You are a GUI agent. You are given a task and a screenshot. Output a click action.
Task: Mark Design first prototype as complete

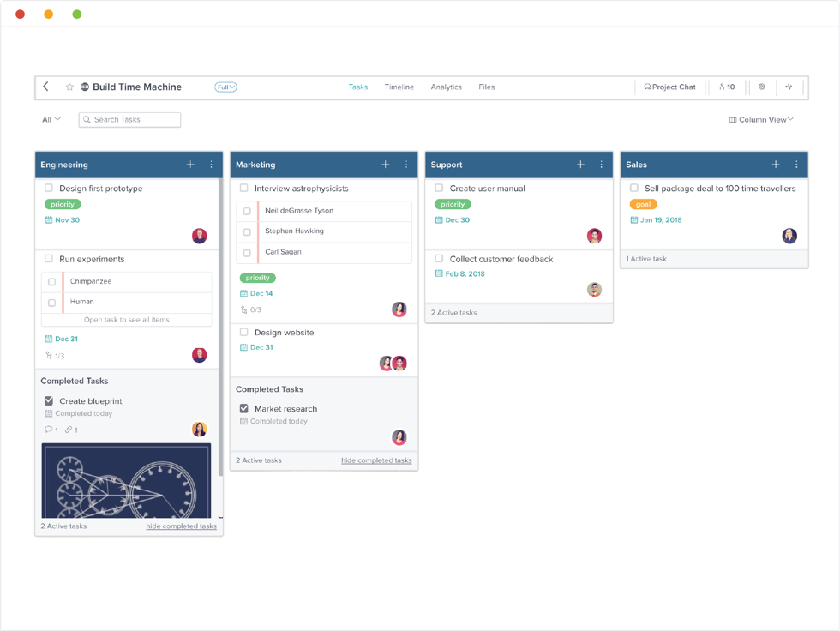(x=49, y=188)
